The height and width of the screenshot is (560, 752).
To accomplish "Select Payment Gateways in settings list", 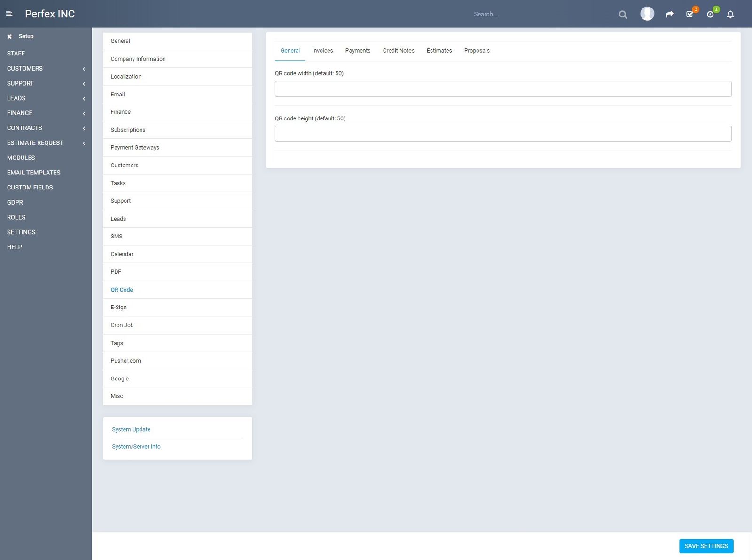I will point(135,148).
